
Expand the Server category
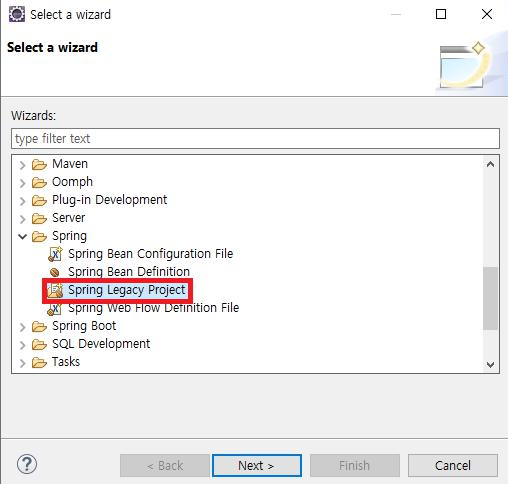click(x=22, y=219)
